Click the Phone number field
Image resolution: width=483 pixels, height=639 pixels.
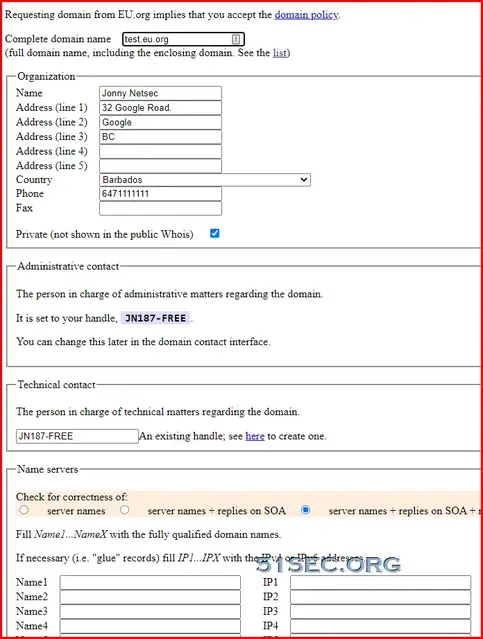click(161, 194)
